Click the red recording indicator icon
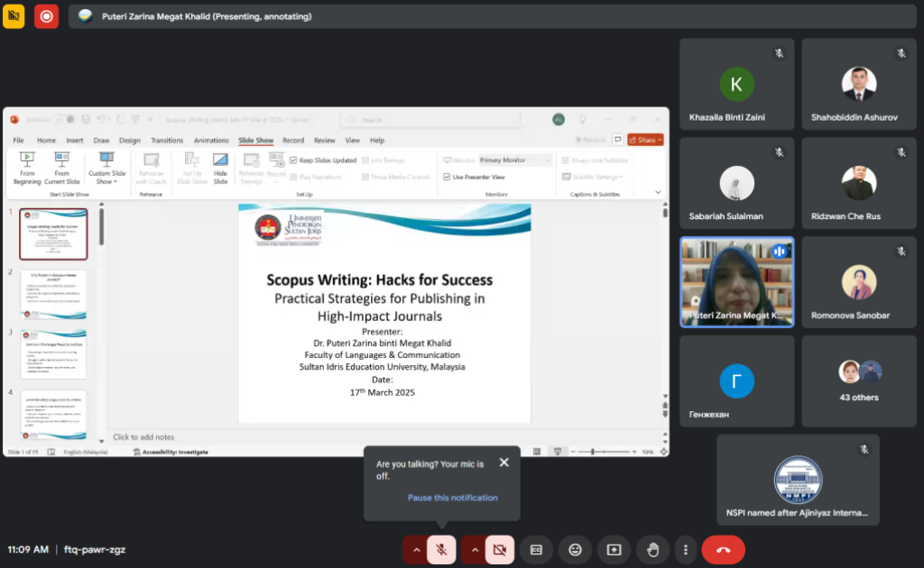Image resolution: width=924 pixels, height=568 pixels. point(46,16)
